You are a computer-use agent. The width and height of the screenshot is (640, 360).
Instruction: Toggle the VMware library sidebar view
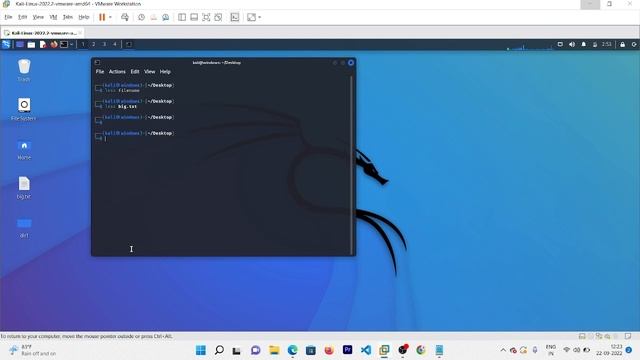[182, 17]
